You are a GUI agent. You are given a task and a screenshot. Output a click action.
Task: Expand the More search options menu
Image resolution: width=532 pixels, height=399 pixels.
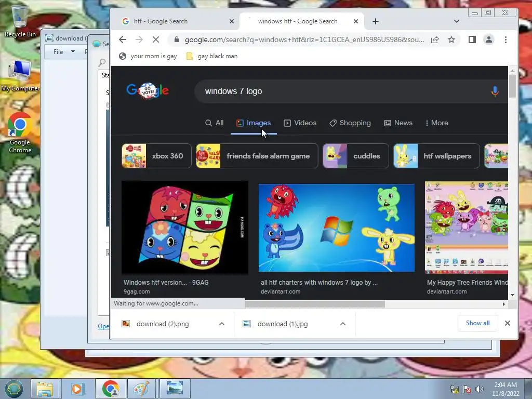(x=436, y=123)
